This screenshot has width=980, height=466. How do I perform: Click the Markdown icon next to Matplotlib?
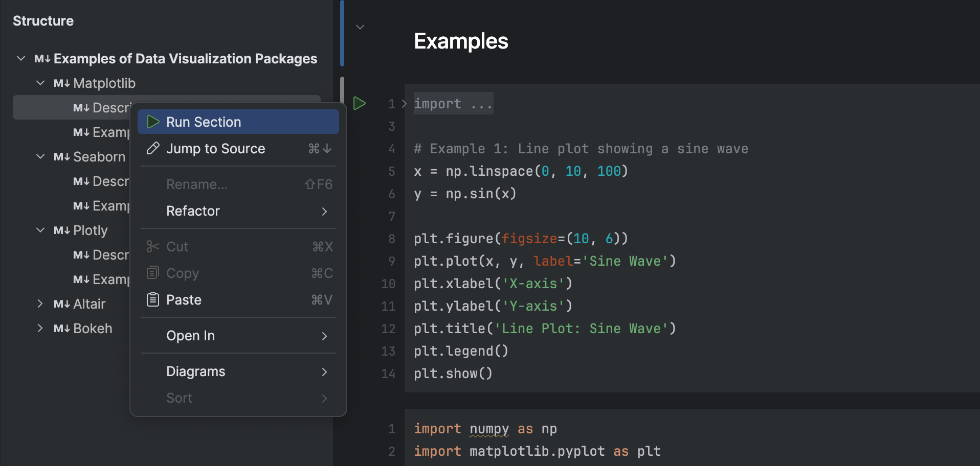click(61, 83)
